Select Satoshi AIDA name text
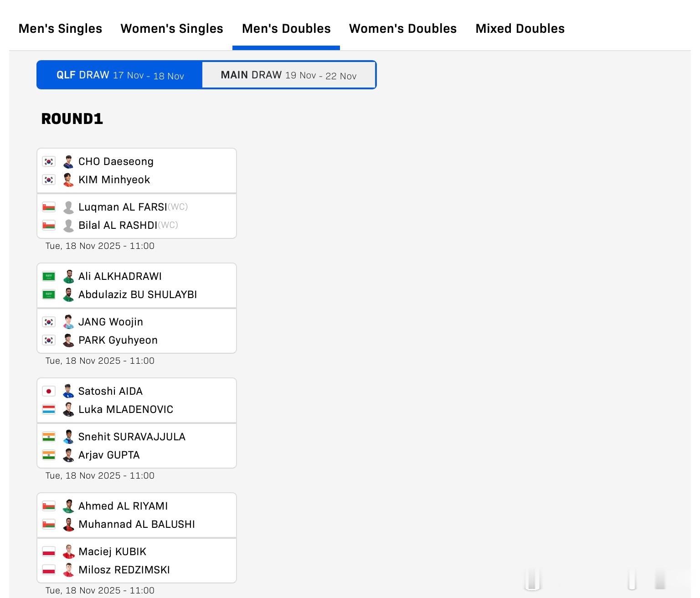Viewport: 700px width, 598px height. point(110,391)
